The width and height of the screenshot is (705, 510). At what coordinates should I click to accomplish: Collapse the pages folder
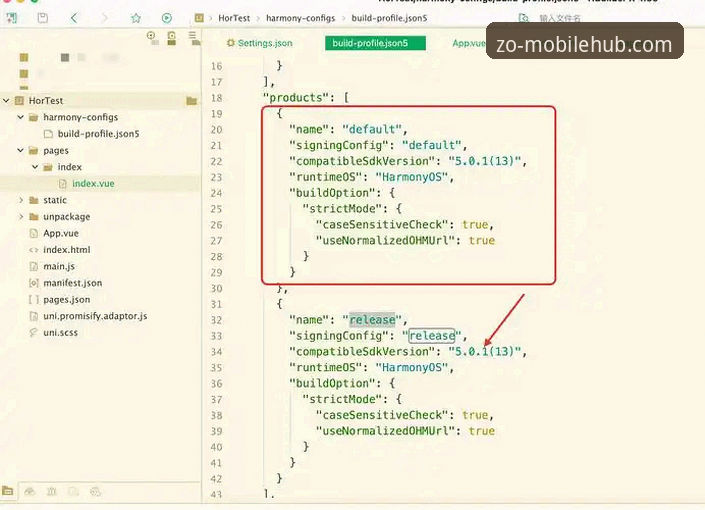click(20, 150)
